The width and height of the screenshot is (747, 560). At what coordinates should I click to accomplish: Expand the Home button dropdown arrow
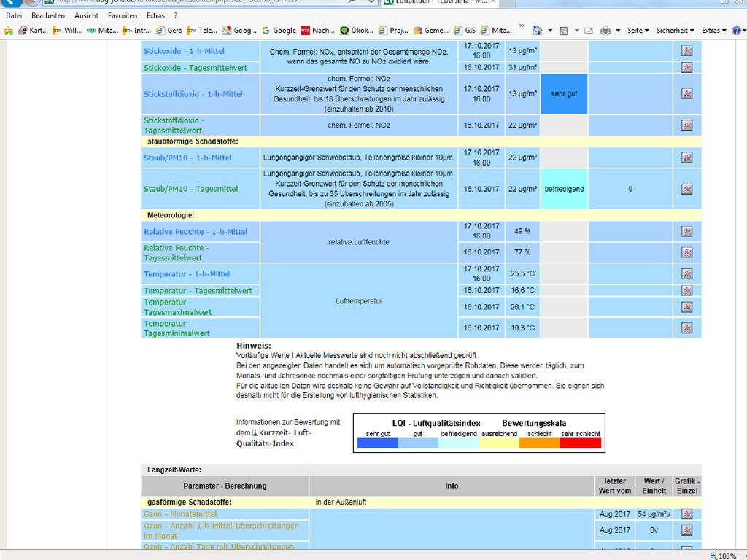coord(550,31)
